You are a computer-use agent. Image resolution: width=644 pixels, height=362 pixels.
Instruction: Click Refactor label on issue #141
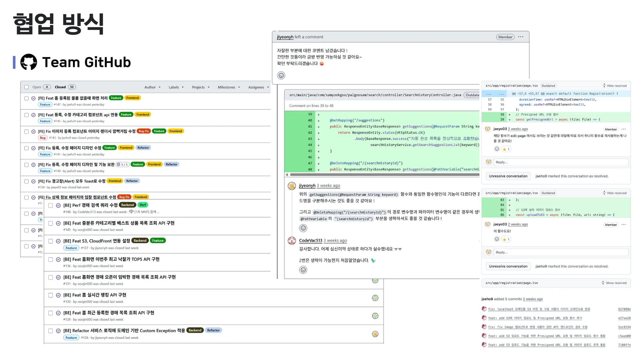click(x=143, y=148)
